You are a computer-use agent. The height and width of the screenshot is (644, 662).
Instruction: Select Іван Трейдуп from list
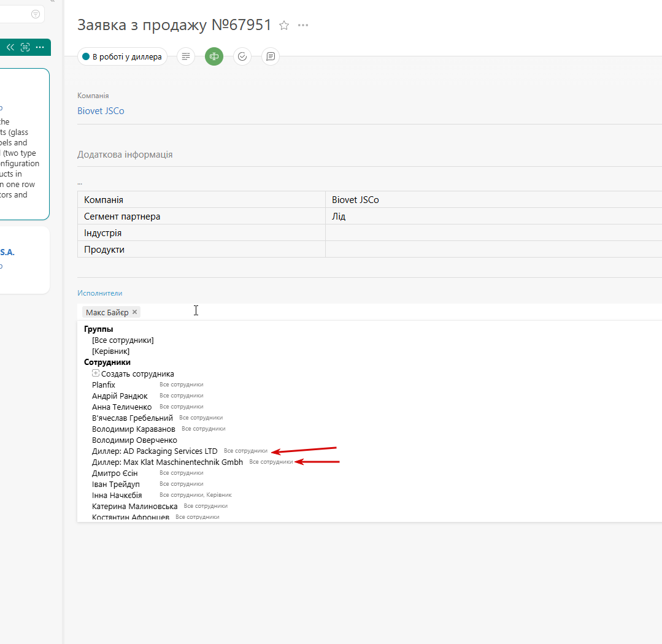point(116,484)
